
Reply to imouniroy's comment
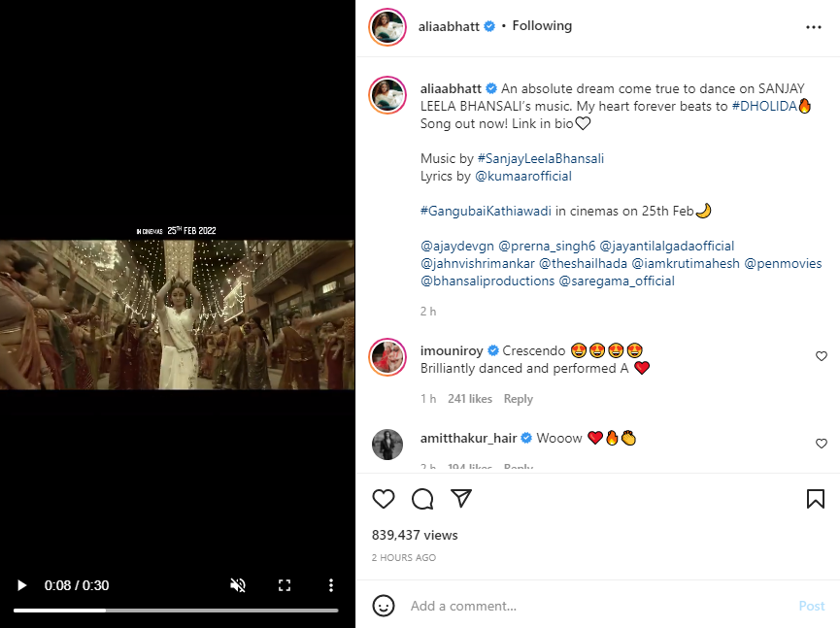coord(519,399)
